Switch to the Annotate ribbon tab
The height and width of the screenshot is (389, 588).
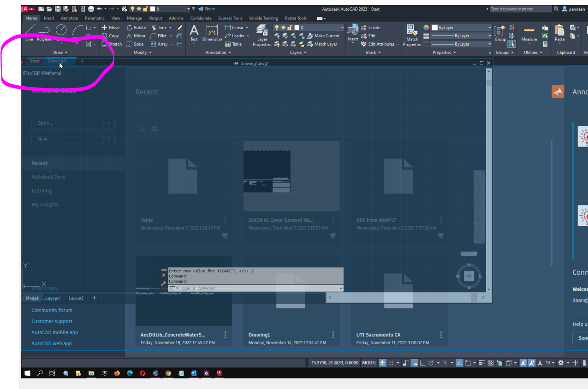tap(69, 18)
